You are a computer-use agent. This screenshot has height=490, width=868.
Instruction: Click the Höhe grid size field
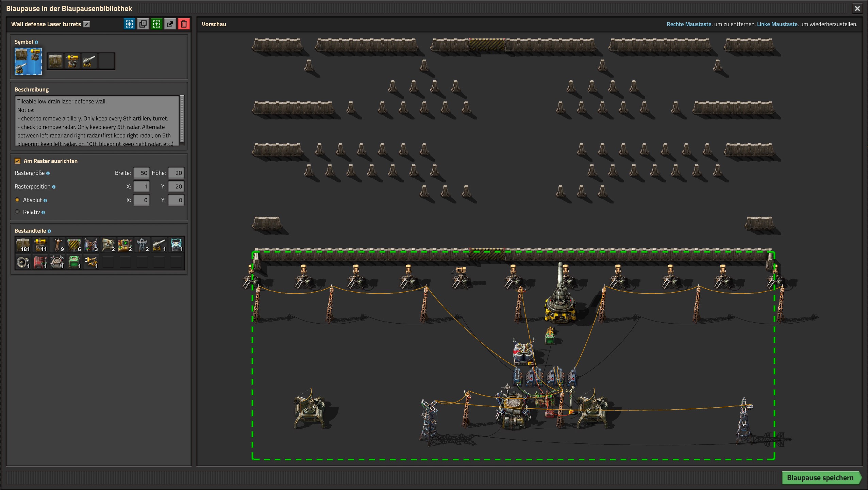click(176, 173)
